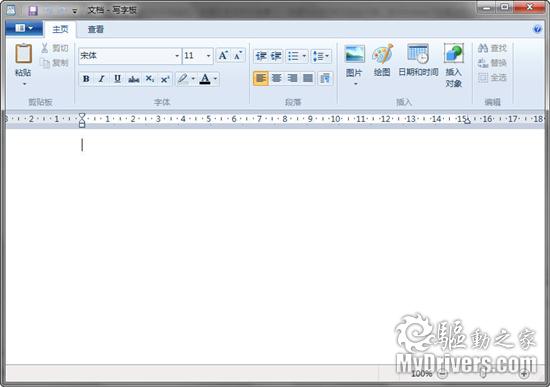The image size is (550, 387).
Task: Open the 宋体 font family dropdown arrow
Action: 177,56
